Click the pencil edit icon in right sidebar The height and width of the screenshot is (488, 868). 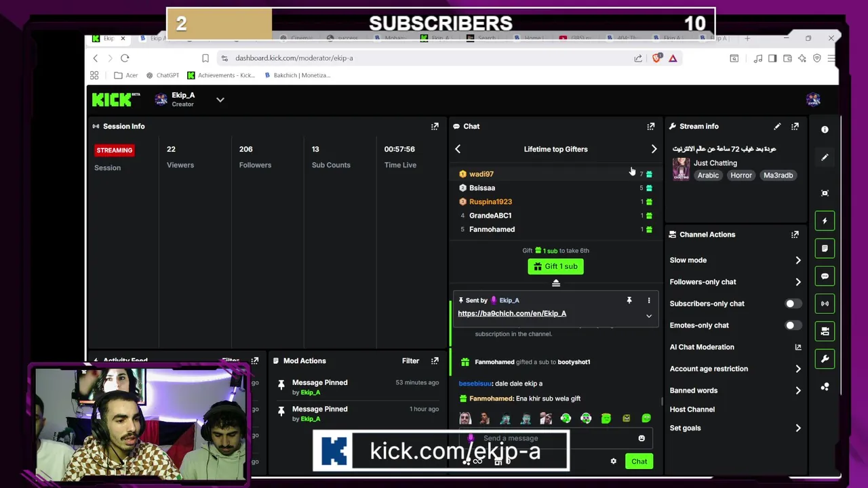(825, 157)
